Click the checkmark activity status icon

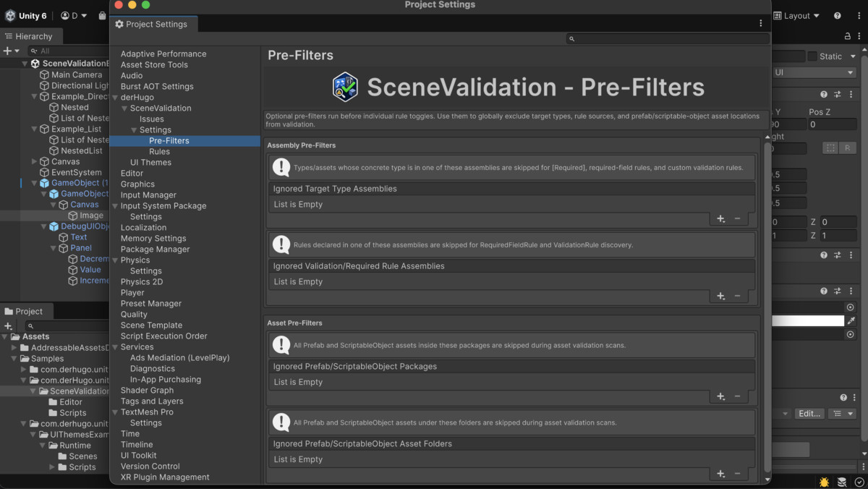[859, 482]
